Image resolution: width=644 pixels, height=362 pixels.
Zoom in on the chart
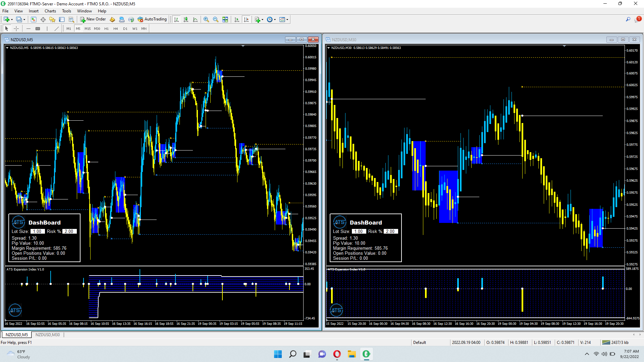point(206,19)
